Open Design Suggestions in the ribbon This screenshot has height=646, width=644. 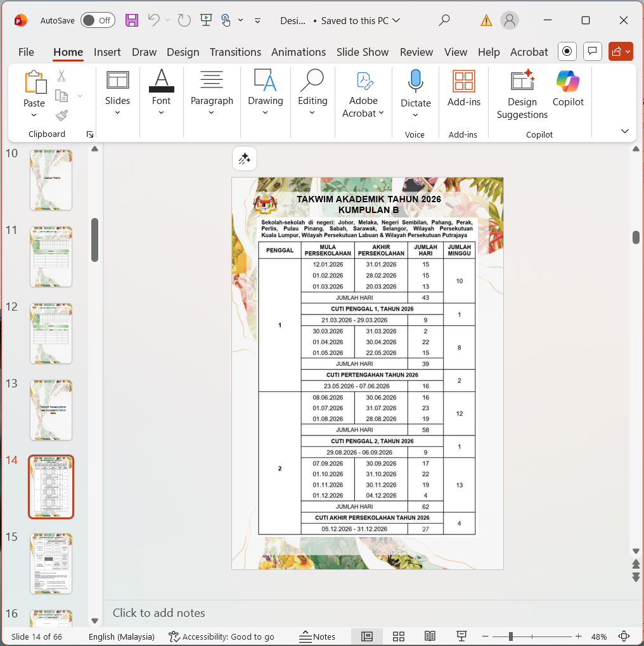[x=522, y=95]
